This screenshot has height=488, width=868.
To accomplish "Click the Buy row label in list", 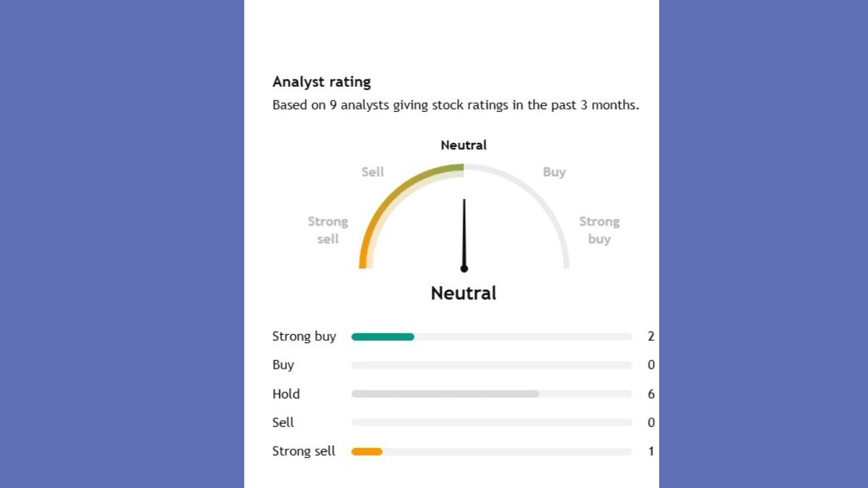I will coord(283,365).
